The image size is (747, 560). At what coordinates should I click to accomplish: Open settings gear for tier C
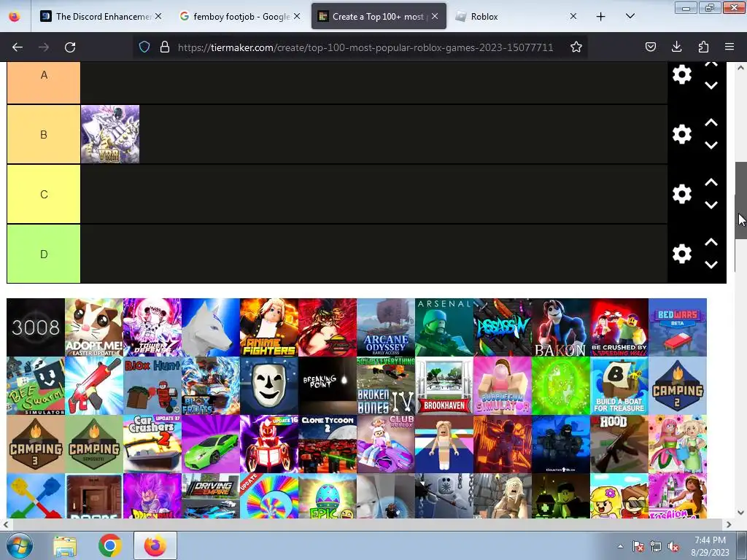click(x=682, y=194)
